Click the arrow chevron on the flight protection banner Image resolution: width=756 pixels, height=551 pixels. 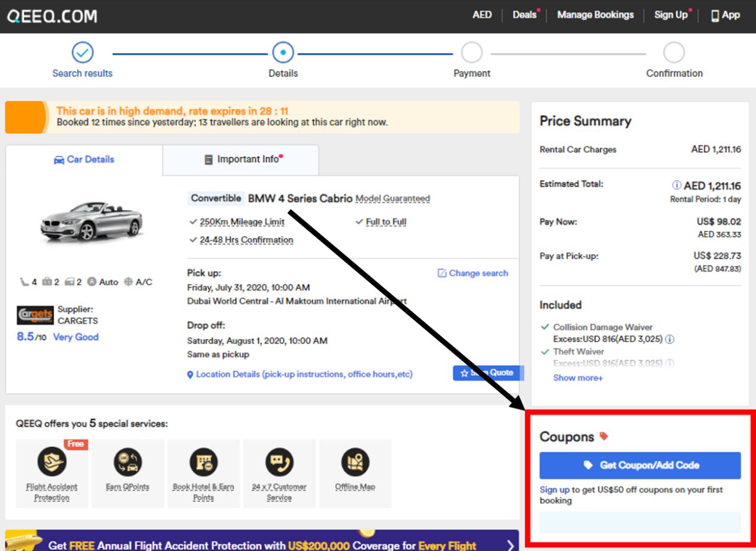tap(510, 545)
